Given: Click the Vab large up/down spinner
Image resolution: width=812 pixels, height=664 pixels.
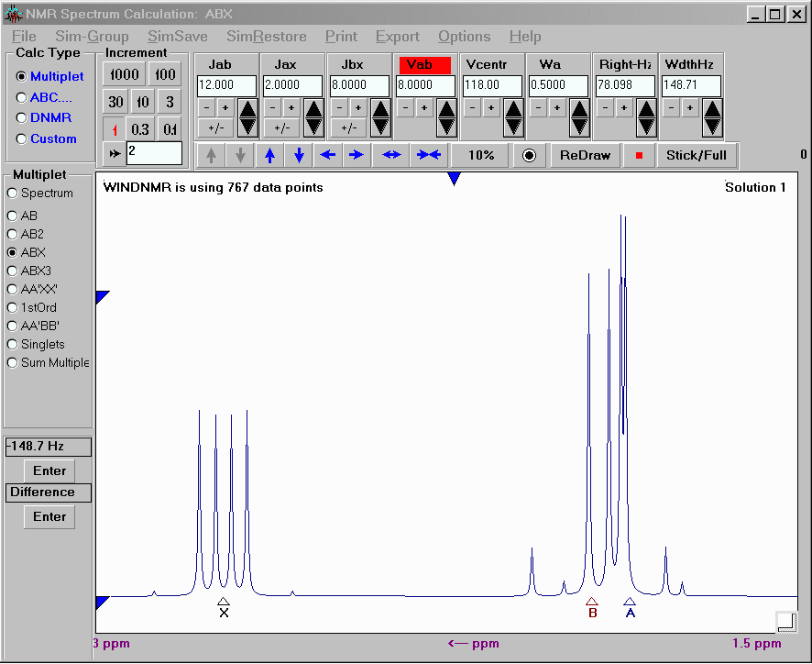Looking at the screenshot, I should tap(445, 117).
